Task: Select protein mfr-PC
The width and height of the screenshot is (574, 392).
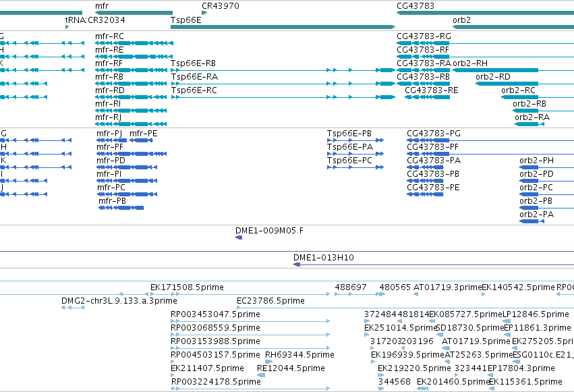Action: [127, 194]
